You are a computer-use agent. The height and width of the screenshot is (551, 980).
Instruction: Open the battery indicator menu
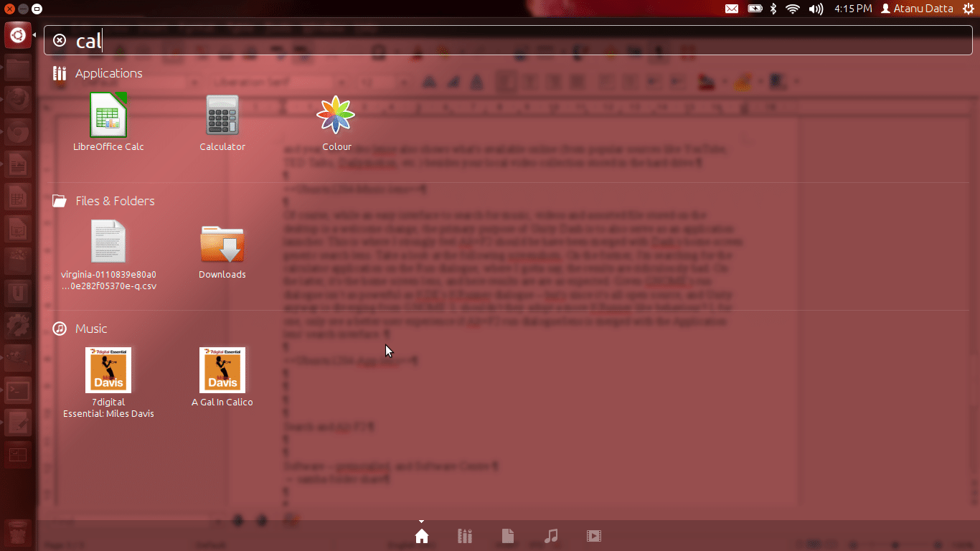755,9
